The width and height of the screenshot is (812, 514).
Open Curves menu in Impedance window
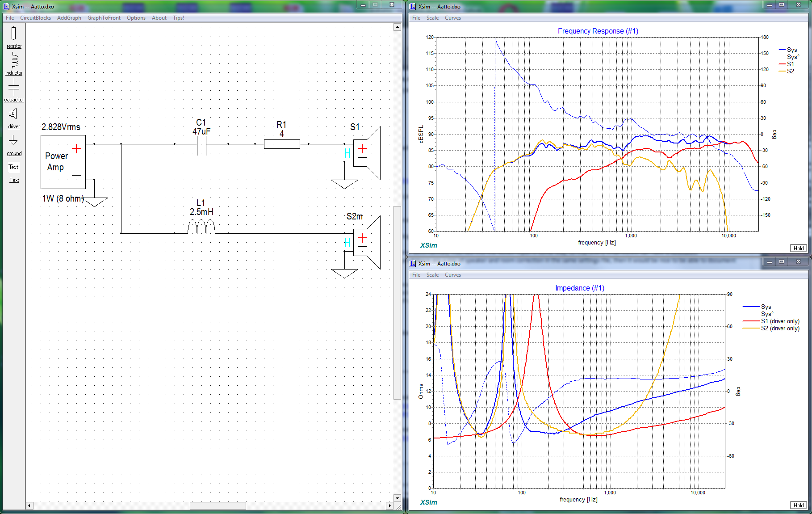click(453, 275)
